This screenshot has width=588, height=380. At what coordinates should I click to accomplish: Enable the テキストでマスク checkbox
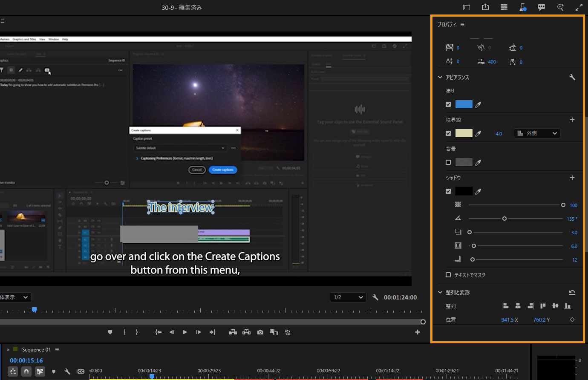coord(448,275)
